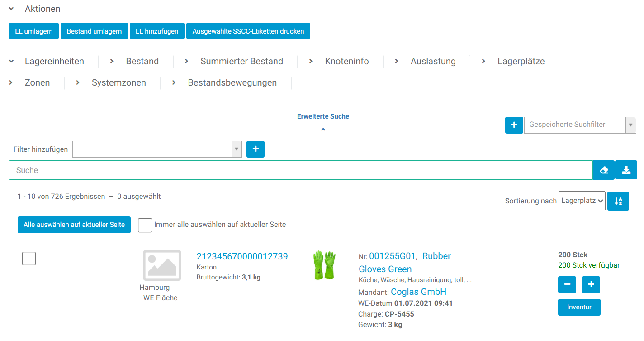Open the Filter hinzufügen combo box
The image size is (644, 341).
click(x=156, y=149)
